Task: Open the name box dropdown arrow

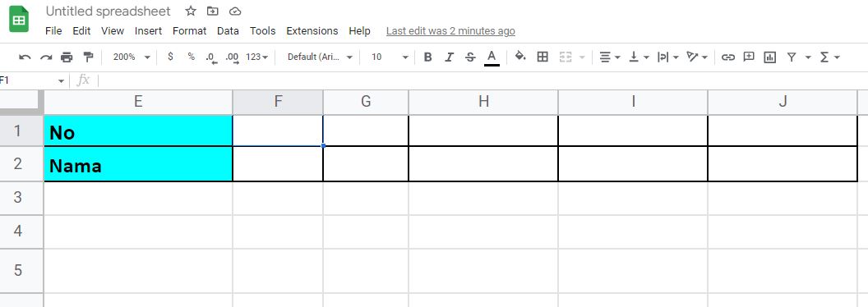Action: pyautogui.click(x=61, y=81)
